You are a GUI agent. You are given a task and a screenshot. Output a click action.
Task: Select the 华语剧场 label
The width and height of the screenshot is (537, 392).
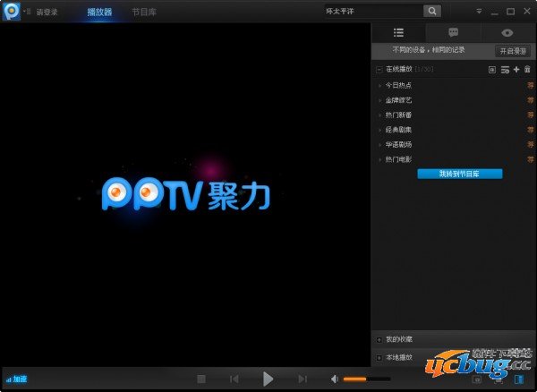[398, 144]
